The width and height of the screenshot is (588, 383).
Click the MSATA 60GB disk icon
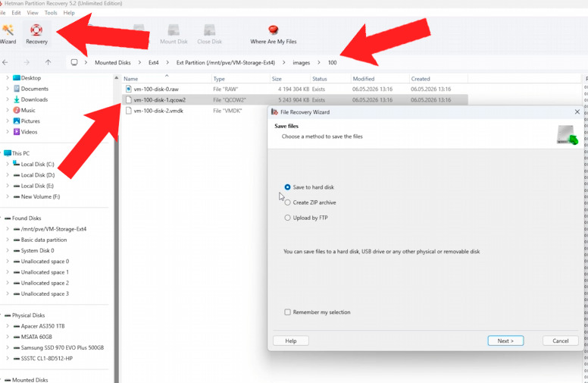[17, 337]
